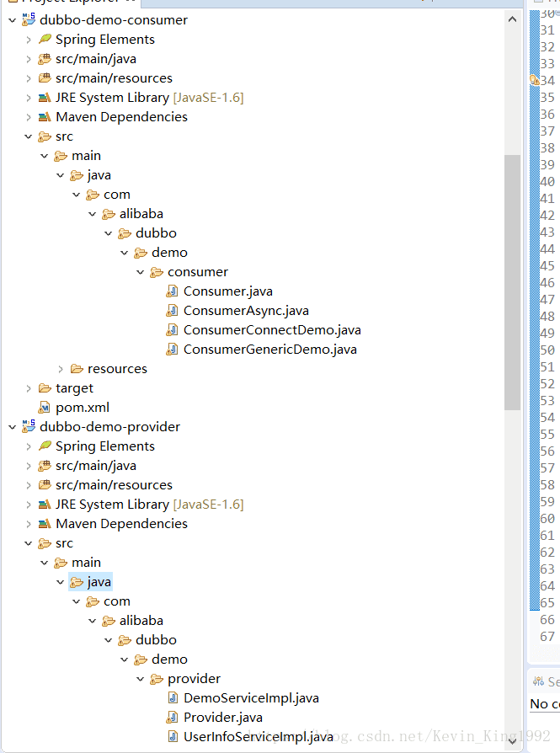The height and width of the screenshot is (753, 560).
Task: Click the Consumer.java file icon
Action: coord(172,291)
